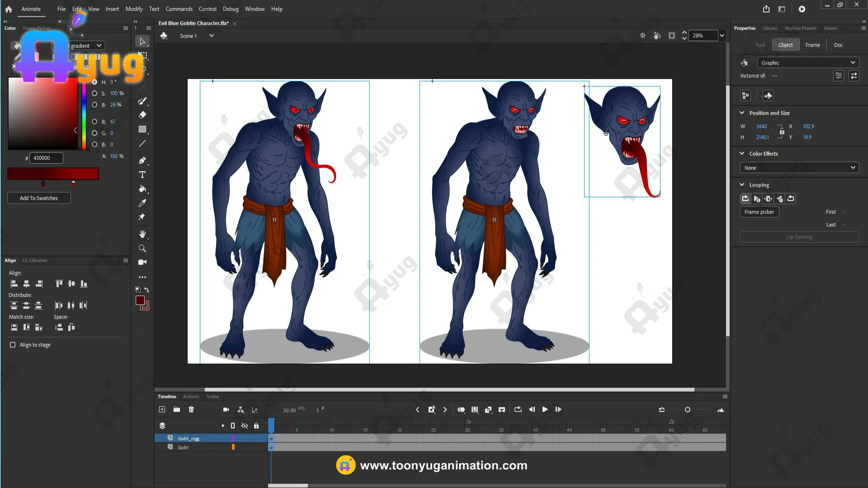
Task: Select the Rectangle tool
Action: [142, 129]
